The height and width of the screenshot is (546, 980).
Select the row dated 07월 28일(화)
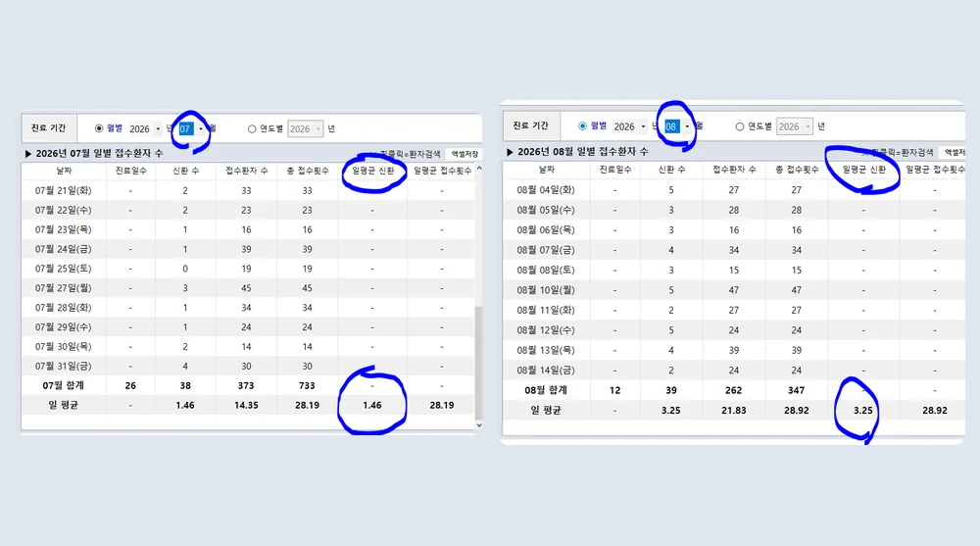[x=248, y=307]
